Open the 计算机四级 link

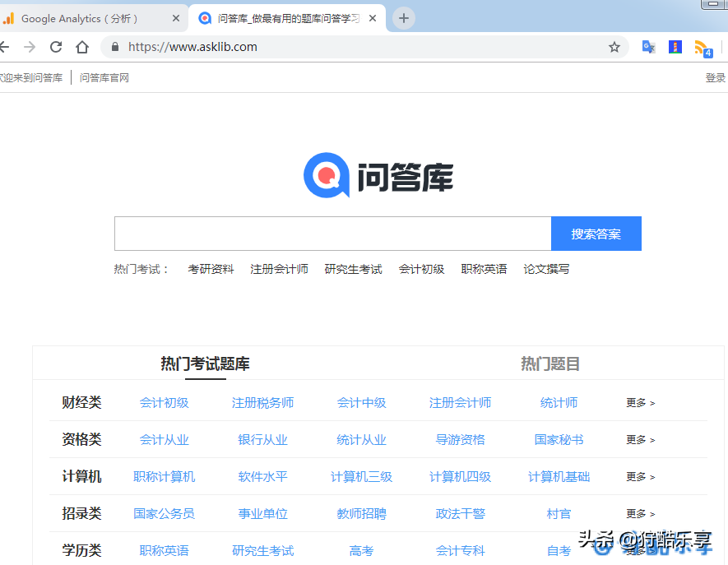click(x=460, y=477)
